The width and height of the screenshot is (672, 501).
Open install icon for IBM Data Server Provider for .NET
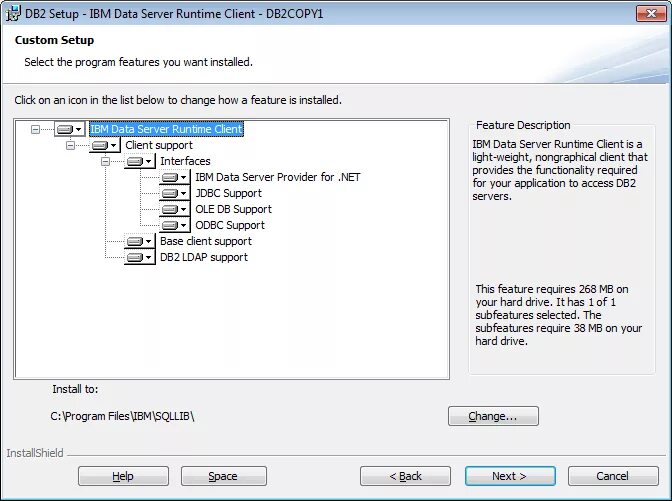click(174, 177)
